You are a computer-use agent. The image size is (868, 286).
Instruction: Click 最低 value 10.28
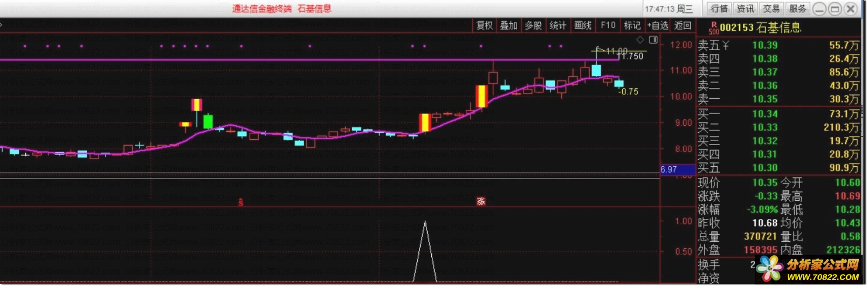pos(848,209)
